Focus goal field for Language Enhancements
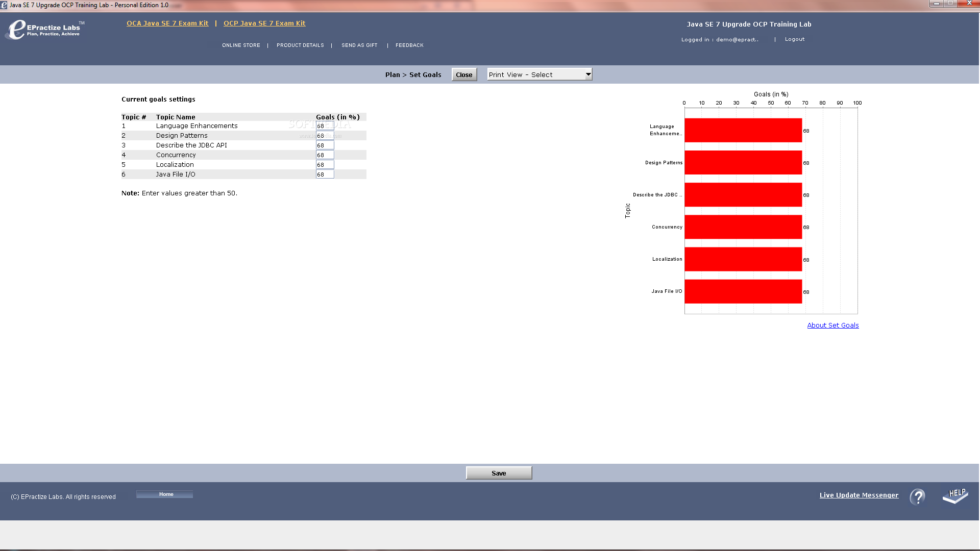This screenshot has width=980, height=551. pyautogui.click(x=325, y=126)
